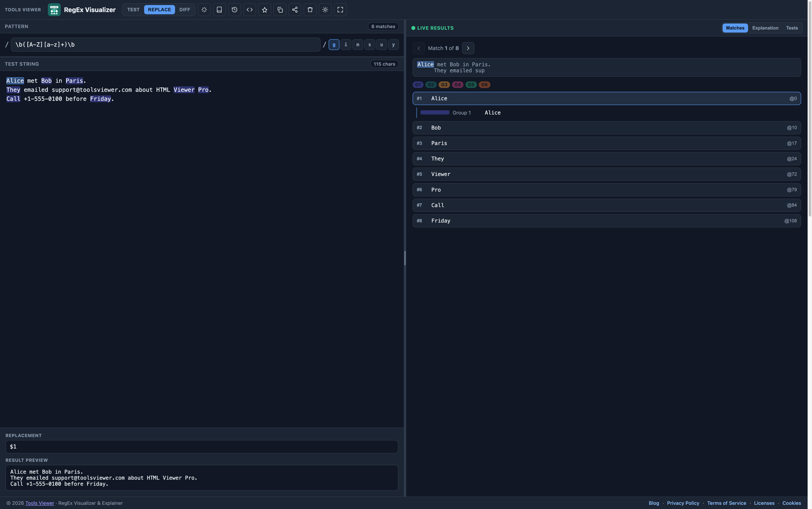Open the Terms of Service link
The width and height of the screenshot is (812, 509).
(726, 503)
